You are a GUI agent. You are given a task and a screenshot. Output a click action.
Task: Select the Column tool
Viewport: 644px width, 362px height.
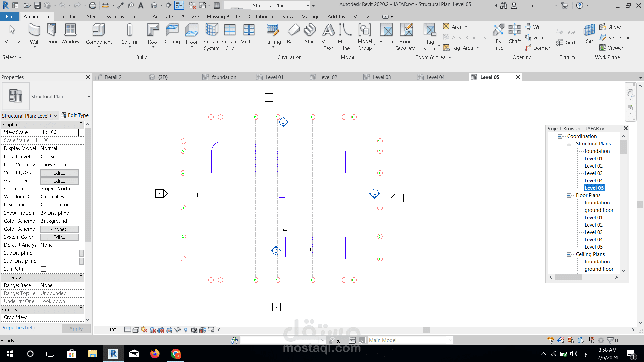click(130, 35)
